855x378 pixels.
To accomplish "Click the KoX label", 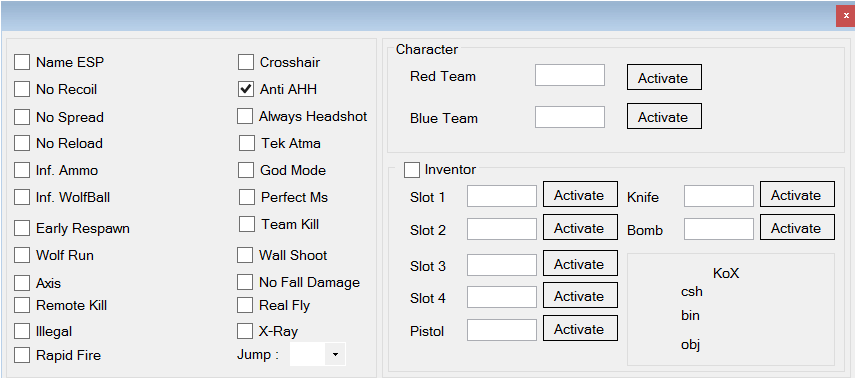I will pos(726,273).
